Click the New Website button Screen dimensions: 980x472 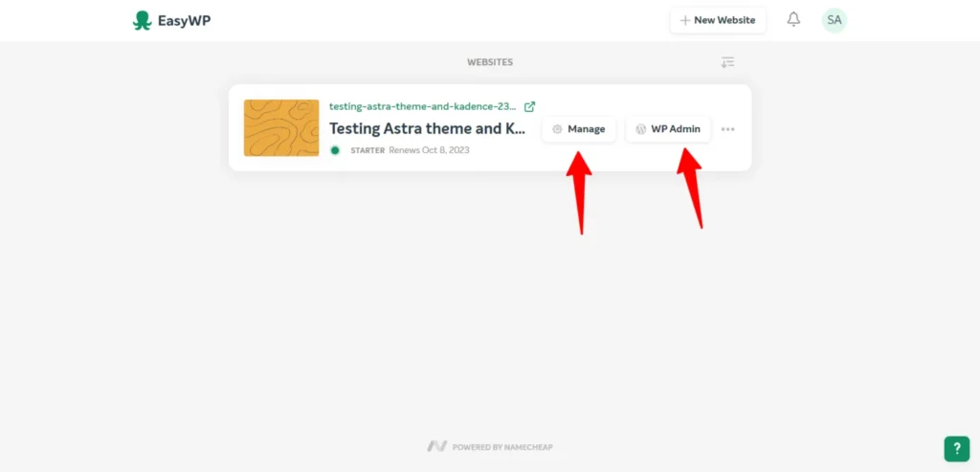pyautogui.click(x=718, y=20)
